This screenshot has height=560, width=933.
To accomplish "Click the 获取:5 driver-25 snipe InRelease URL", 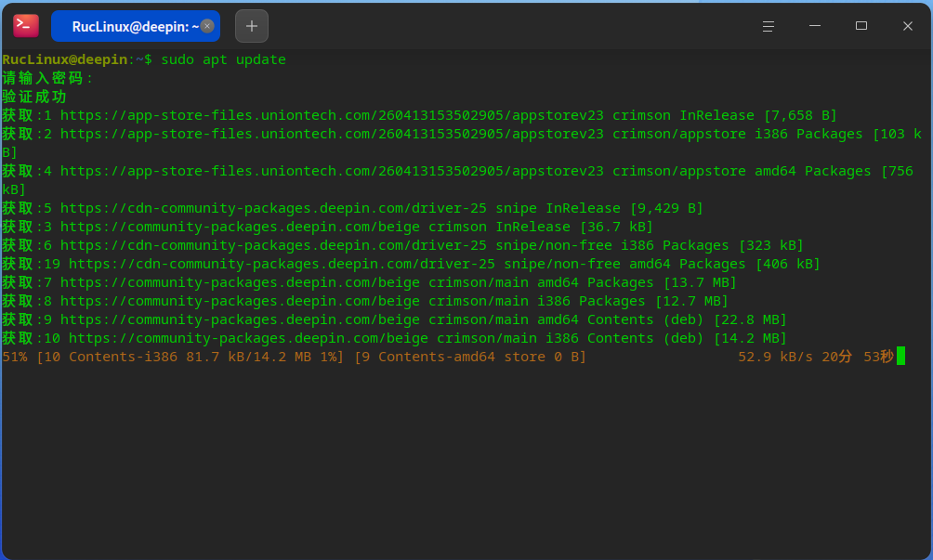I will [273, 209].
